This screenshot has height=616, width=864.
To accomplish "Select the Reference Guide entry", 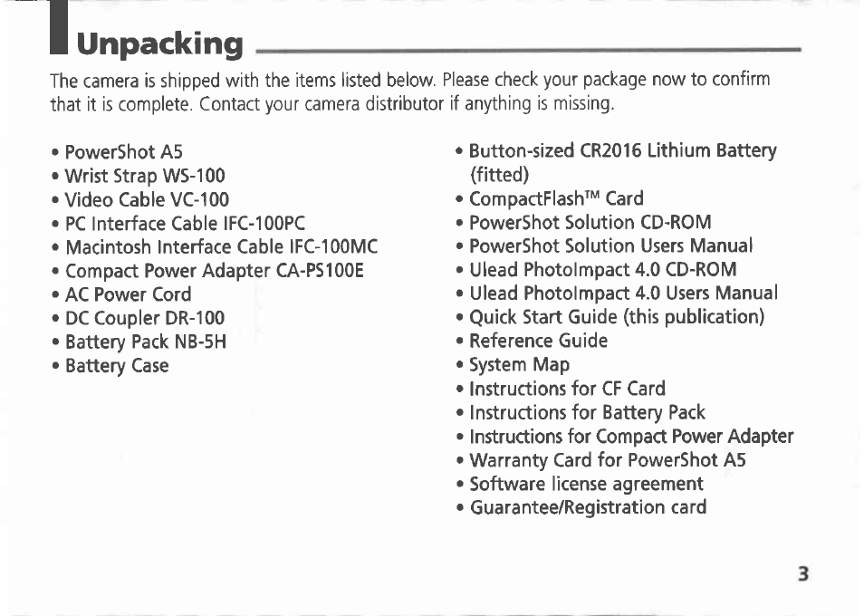I will tap(538, 341).
